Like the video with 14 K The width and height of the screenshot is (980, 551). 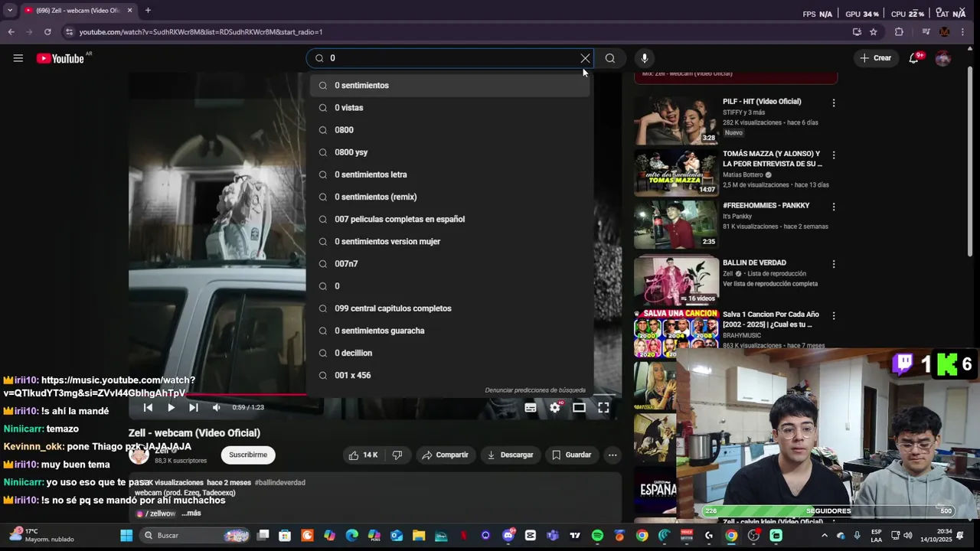[363, 455]
